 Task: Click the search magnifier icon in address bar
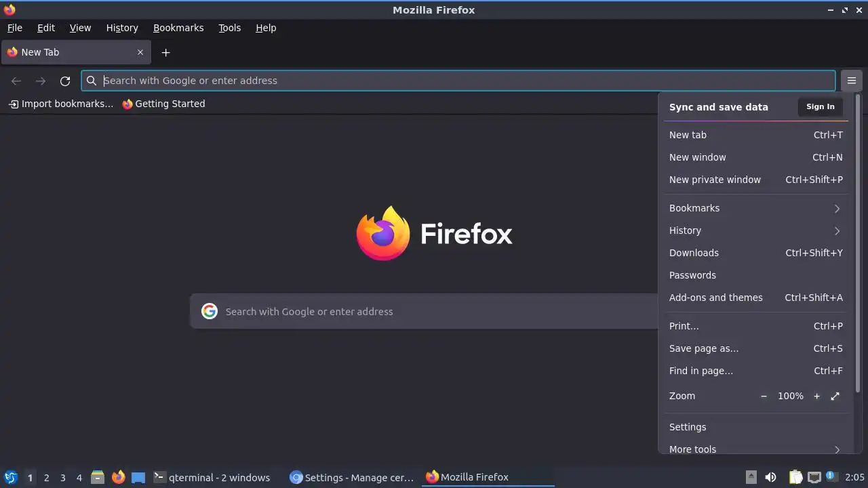pyautogui.click(x=92, y=81)
